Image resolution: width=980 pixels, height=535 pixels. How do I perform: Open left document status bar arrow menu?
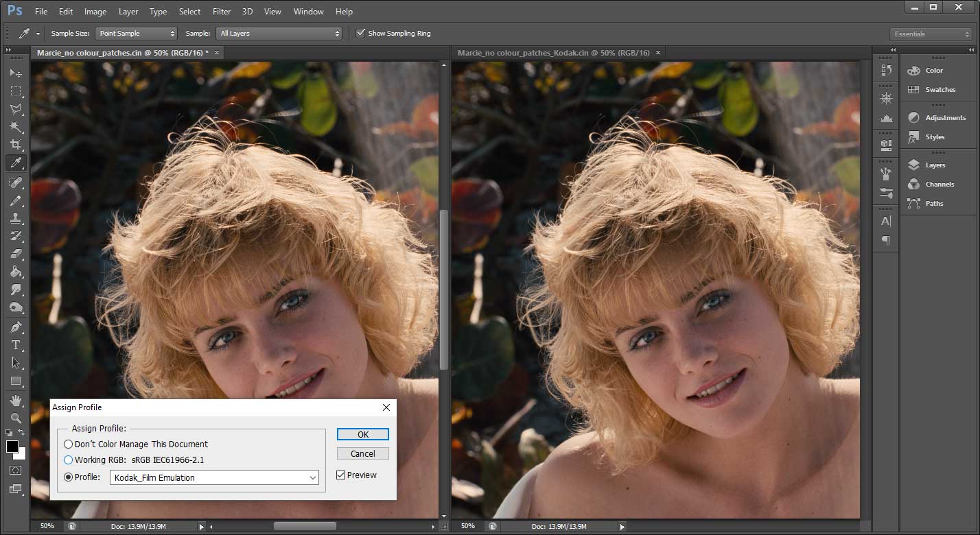click(201, 527)
